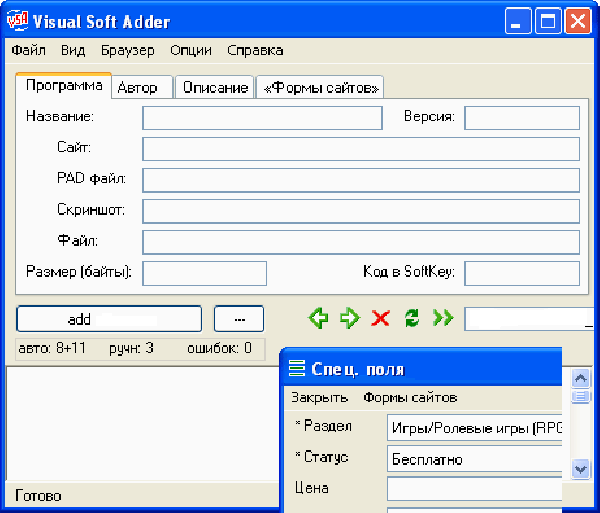Click into the Скриншот input field
Screen dimensions: 600x513
361,211
